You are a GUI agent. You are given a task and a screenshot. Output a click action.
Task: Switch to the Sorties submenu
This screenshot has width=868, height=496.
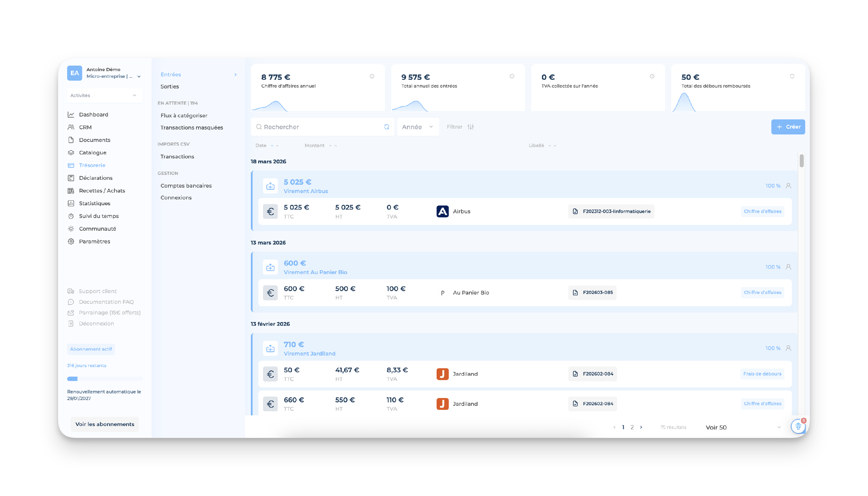[x=170, y=86]
